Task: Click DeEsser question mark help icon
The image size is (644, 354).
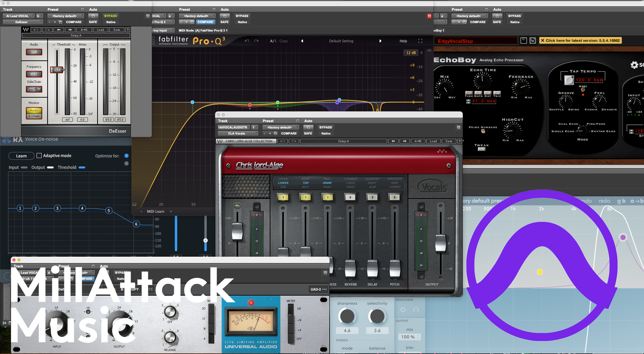Action: pyautogui.click(x=128, y=30)
